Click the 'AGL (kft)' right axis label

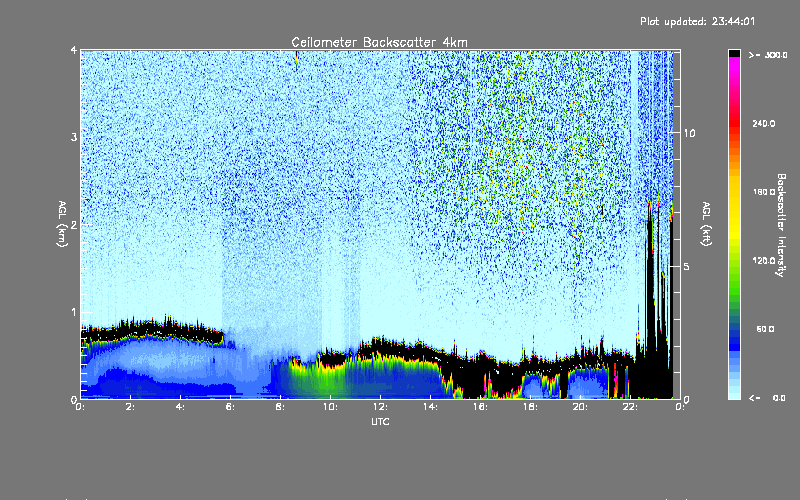click(706, 224)
